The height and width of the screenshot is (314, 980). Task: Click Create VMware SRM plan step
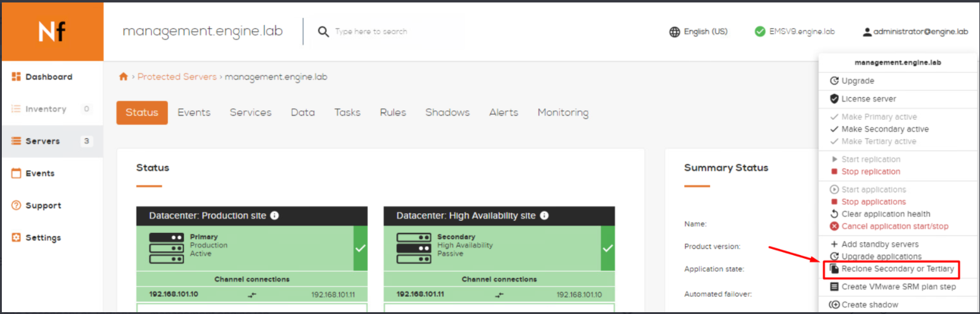[x=898, y=286]
